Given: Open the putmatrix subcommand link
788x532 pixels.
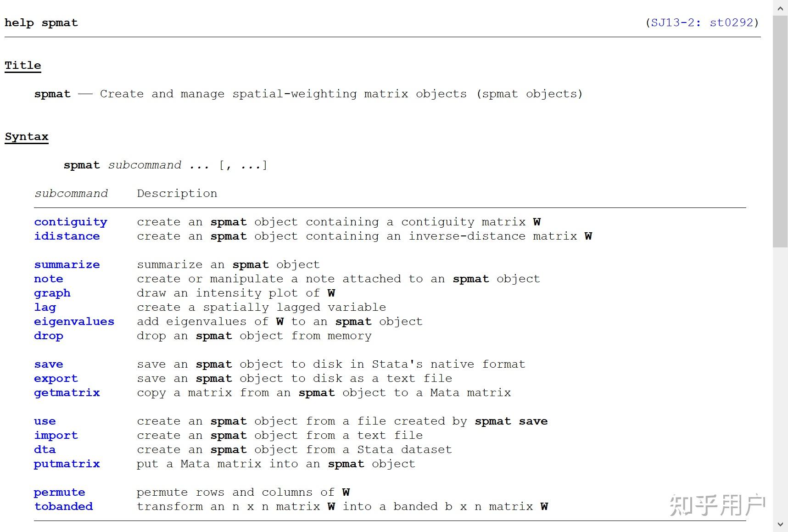Looking at the screenshot, I should point(67,464).
